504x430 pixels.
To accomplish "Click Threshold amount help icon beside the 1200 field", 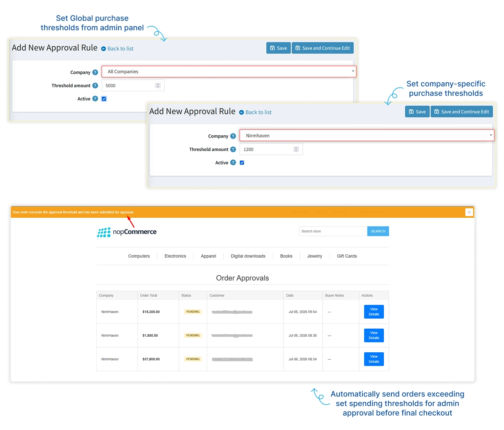I will point(233,149).
